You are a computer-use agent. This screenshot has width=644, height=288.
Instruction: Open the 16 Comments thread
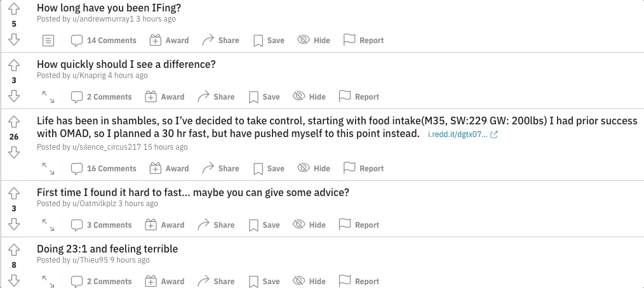(104, 168)
